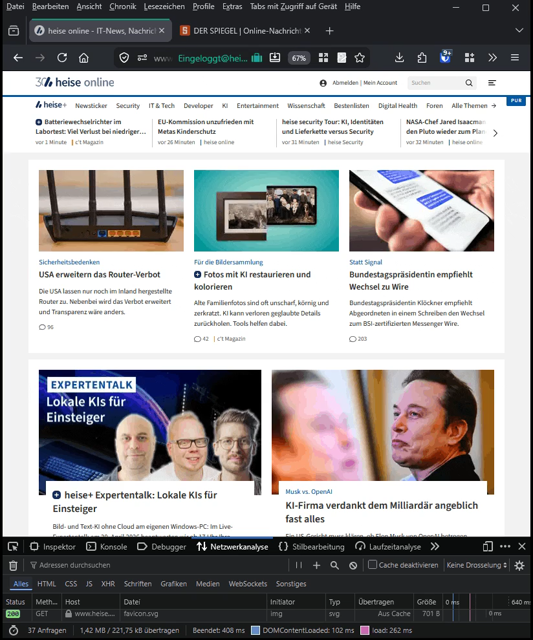Filter requests by CSS

click(x=71, y=584)
